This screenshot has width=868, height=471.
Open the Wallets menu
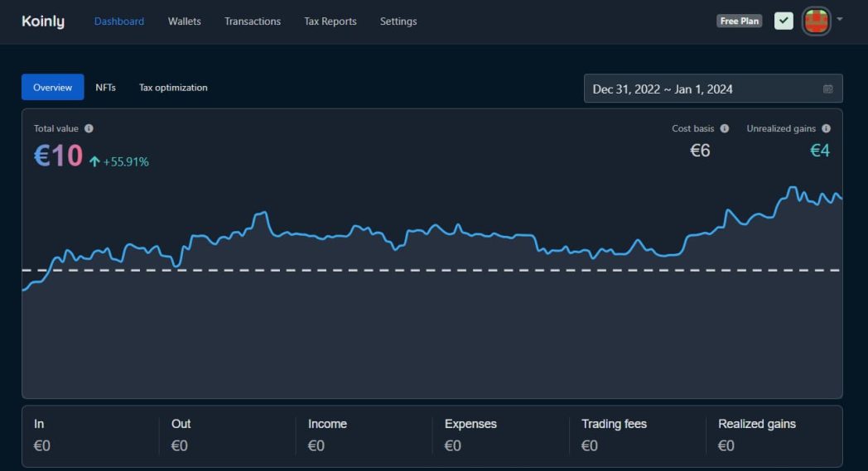pos(184,22)
